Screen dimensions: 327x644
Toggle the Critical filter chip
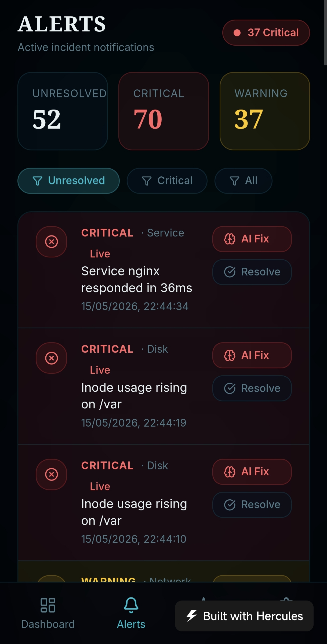(167, 181)
